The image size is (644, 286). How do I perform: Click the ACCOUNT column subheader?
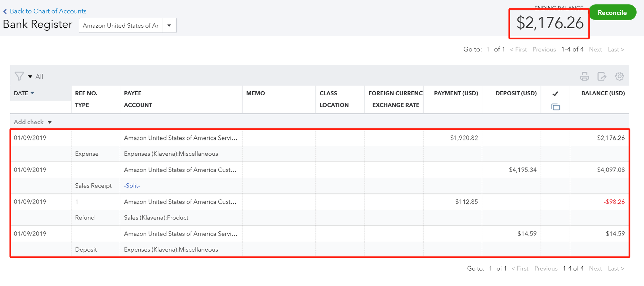pyautogui.click(x=138, y=105)
